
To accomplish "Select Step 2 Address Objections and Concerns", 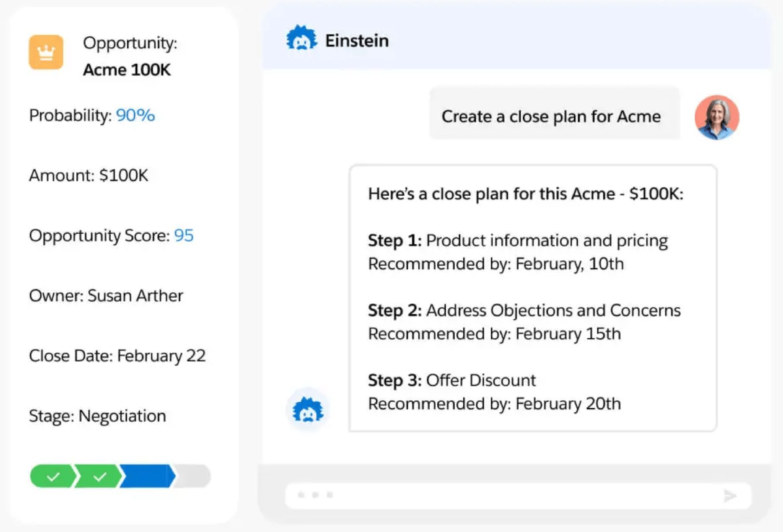I will (x=524, y=311).
